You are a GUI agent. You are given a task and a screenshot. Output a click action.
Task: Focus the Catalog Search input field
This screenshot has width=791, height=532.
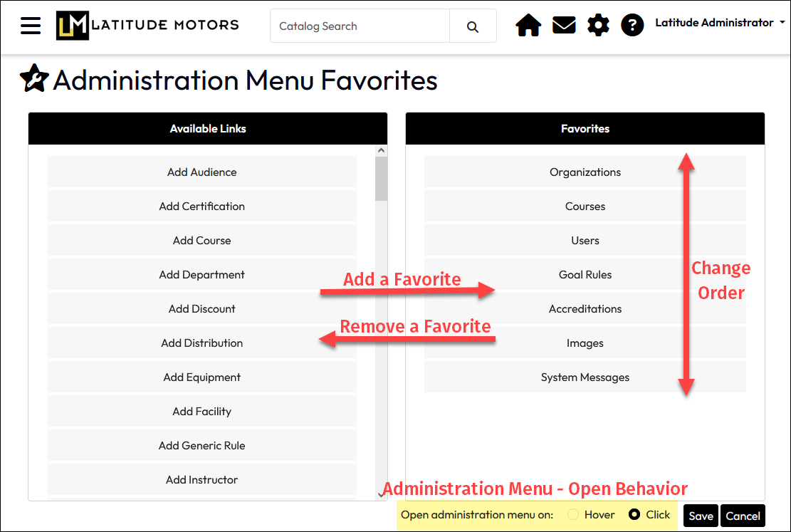360,26
